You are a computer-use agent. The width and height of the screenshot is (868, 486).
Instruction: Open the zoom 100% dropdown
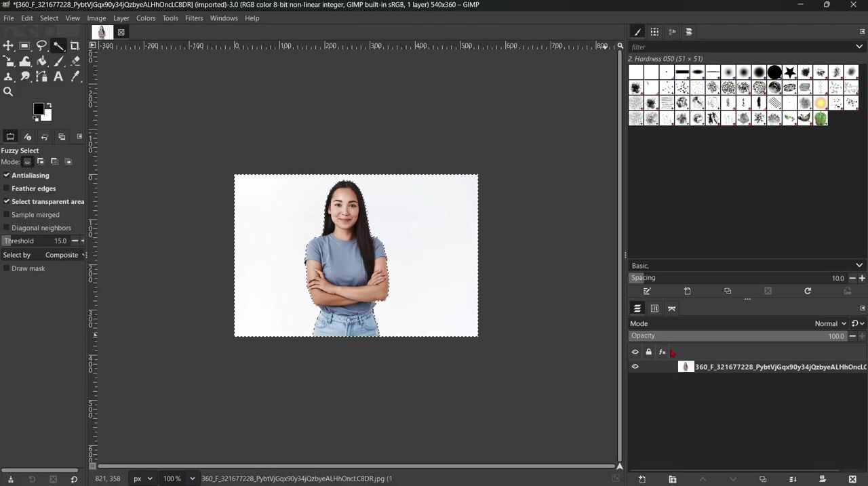point(179,479)
